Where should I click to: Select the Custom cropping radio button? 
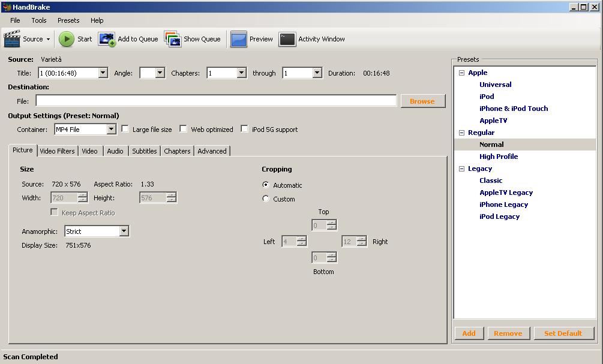266,199
